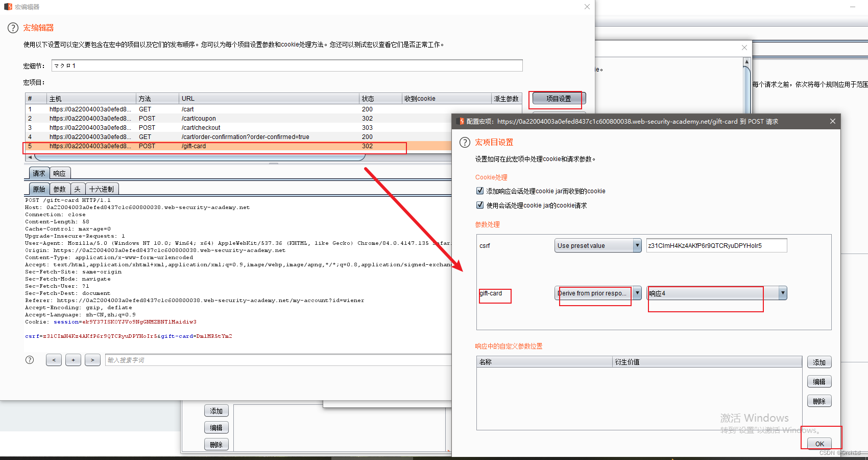Screen dimensions: 868x460
Task: Delete the custom parameter location
Action: 819,401
